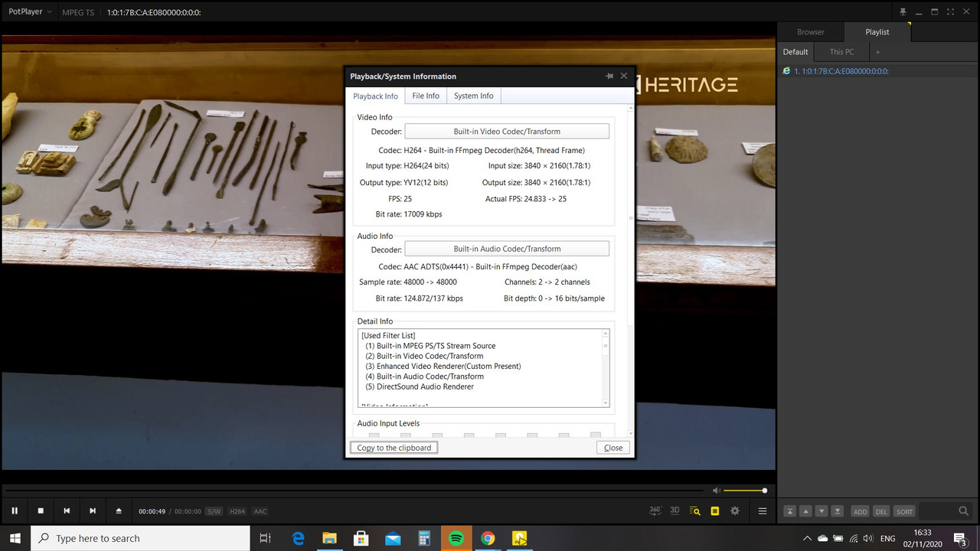Click Built-in Audio Codec/Transform button
This screenshot has height=551, width=980.
(507, 249)
